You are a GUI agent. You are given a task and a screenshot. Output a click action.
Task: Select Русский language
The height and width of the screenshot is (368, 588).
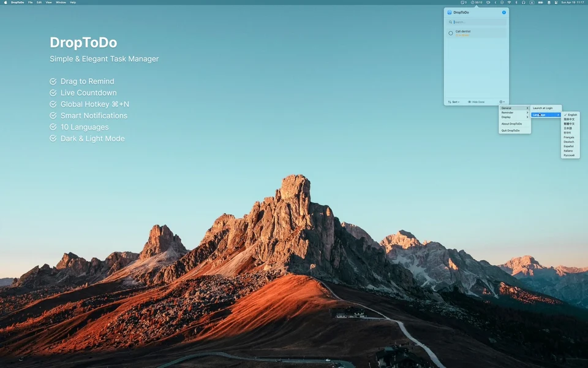tap(570, 155)
